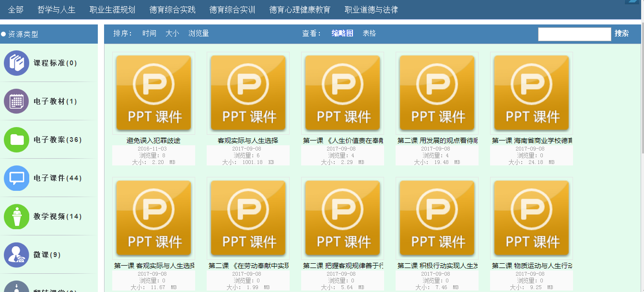
Task: Open link 第二课 用发展的观点看待顺
Action: [437, 140]
